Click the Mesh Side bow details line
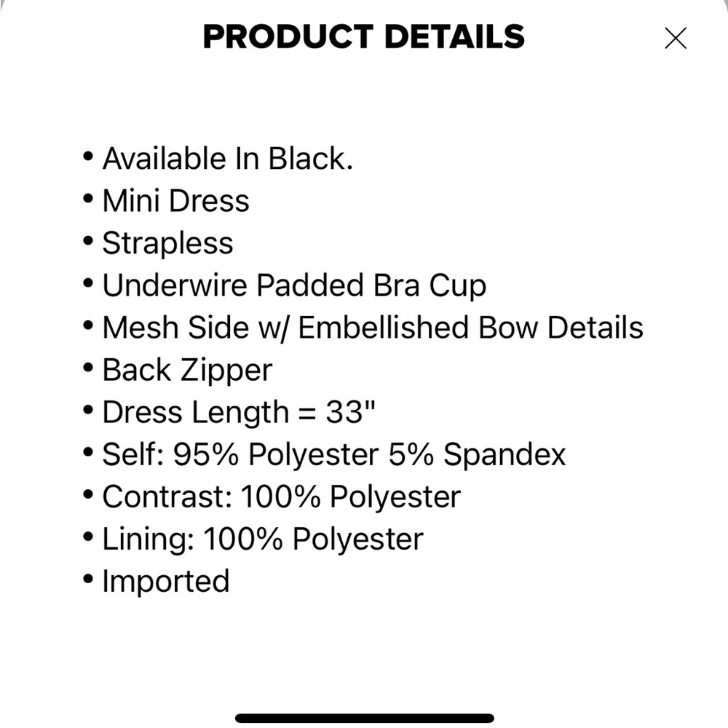Screen dimensions: 728x728 (x=372, y=328)
